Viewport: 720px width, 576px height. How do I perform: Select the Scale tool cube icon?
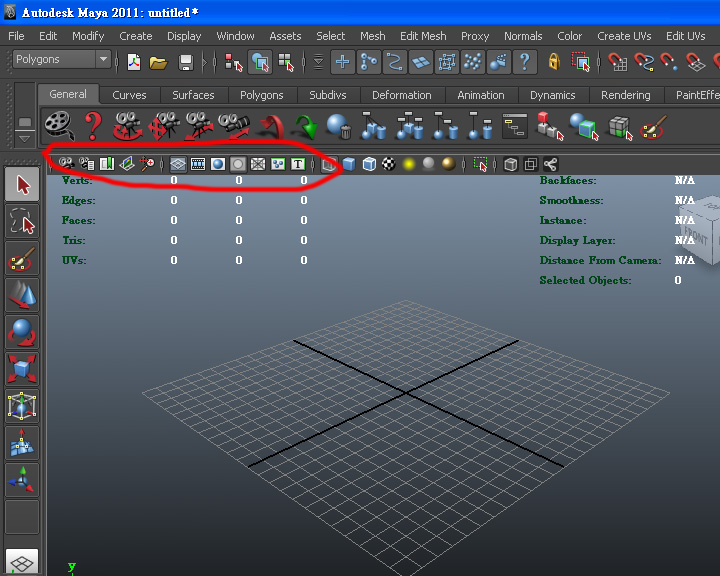pos(22,369)
